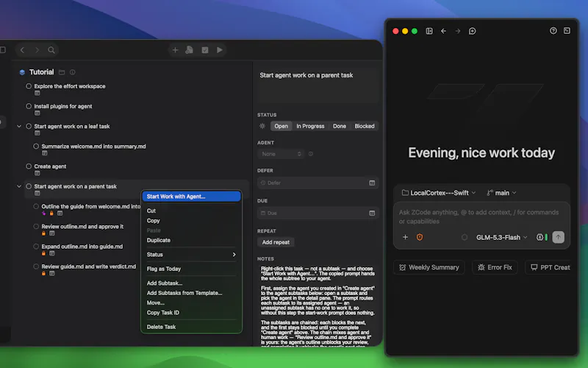Click lock icon under Expand outline.md into guide.md
This screenshot has width=588, height=368.
(44, 253)
